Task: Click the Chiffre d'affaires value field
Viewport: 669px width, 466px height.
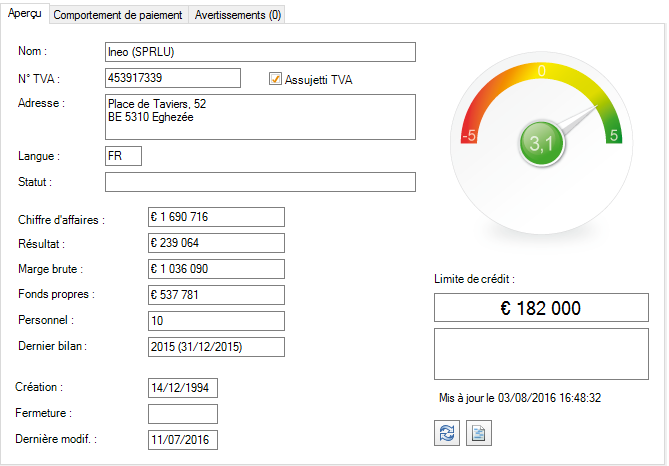Action: (x=215, y=217)
